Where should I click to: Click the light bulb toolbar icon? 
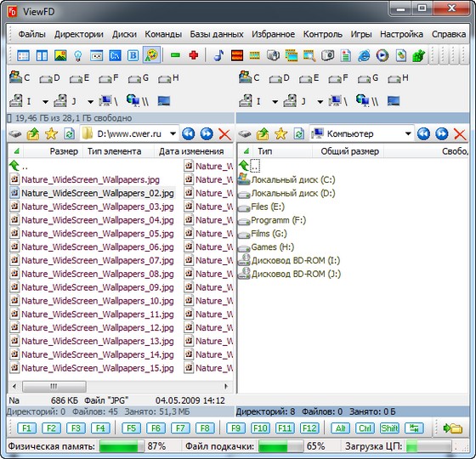[78, 55]
